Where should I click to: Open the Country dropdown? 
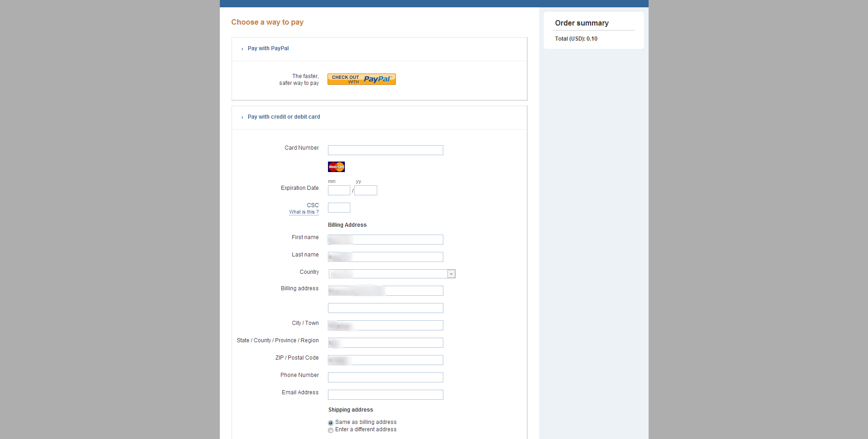pyautogui.click(x=392, y=274)
